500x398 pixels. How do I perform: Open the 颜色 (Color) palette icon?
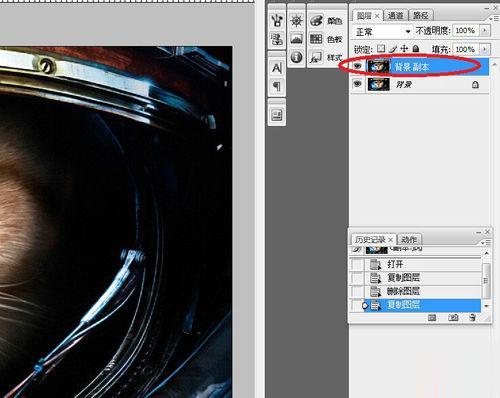[316, 21]
